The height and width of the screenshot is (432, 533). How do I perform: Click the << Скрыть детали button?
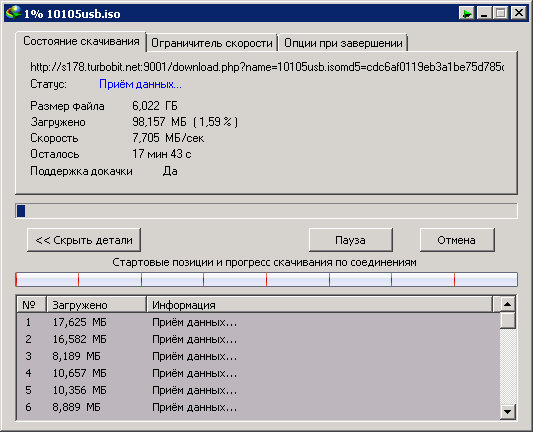click(x=84, y=240)
